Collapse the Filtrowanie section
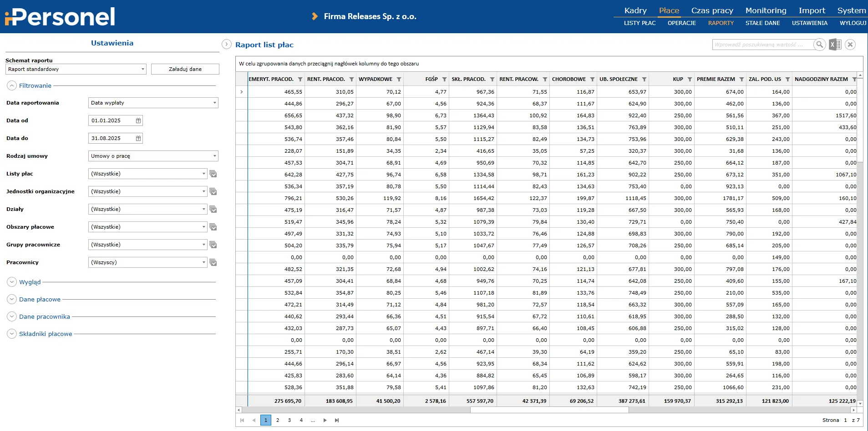This screenshot has height=431, width=868. pos(12,85)
